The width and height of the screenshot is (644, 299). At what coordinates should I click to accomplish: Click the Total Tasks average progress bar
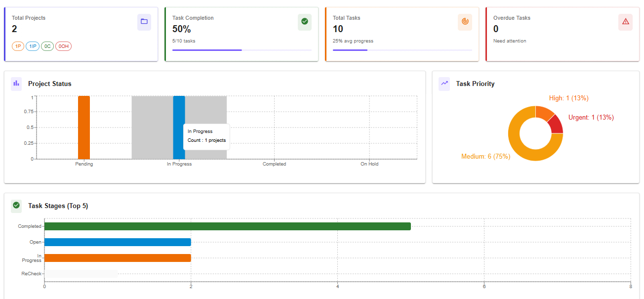click(x=402, y=50)
